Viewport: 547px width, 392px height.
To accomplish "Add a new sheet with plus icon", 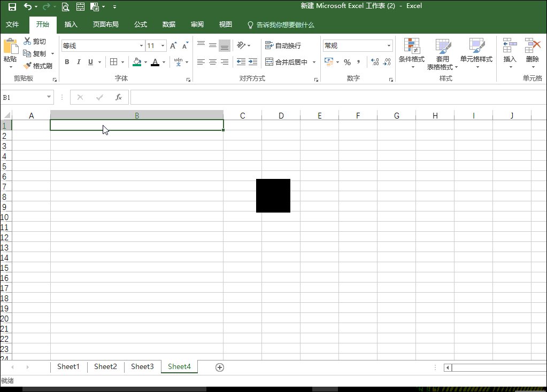I will [219, 367].
